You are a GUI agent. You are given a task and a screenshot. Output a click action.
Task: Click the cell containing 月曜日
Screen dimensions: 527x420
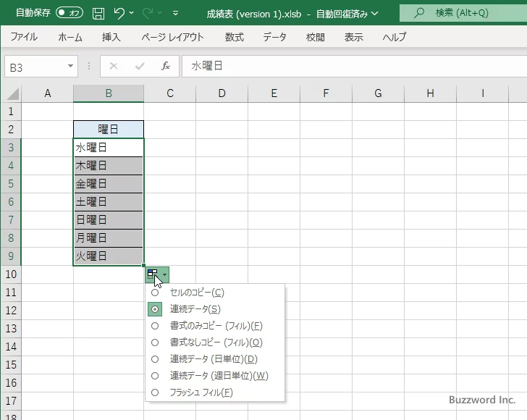click(109, 238)
